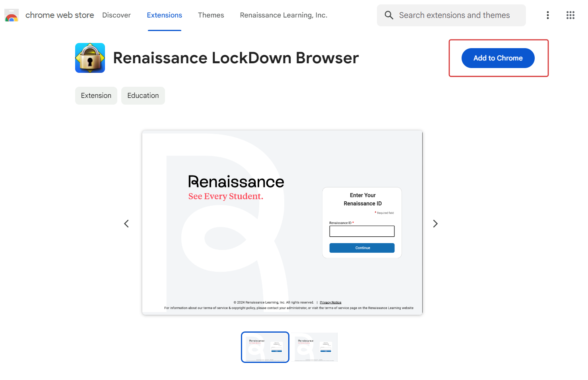Go to the Discover tab
The width and height of the screenshot is (588, 380).
tap(116, 15)
